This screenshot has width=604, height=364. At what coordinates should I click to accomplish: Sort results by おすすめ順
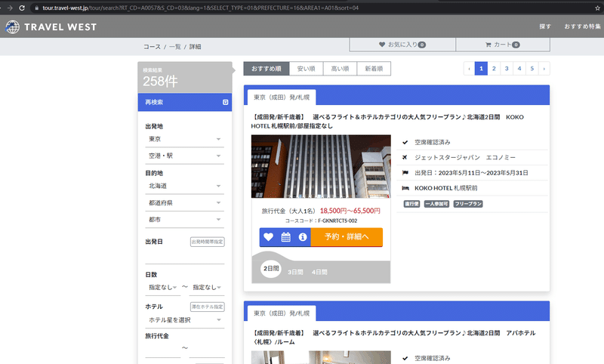pos(267,69)
